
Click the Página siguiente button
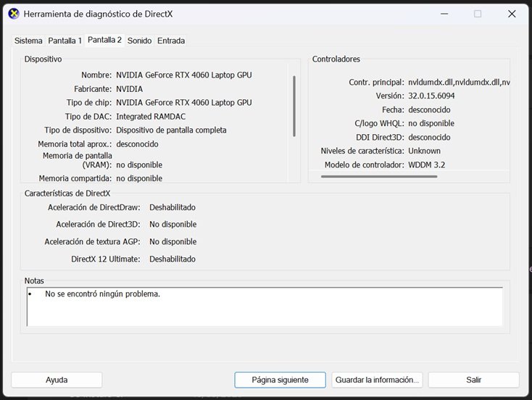[280, 380]
